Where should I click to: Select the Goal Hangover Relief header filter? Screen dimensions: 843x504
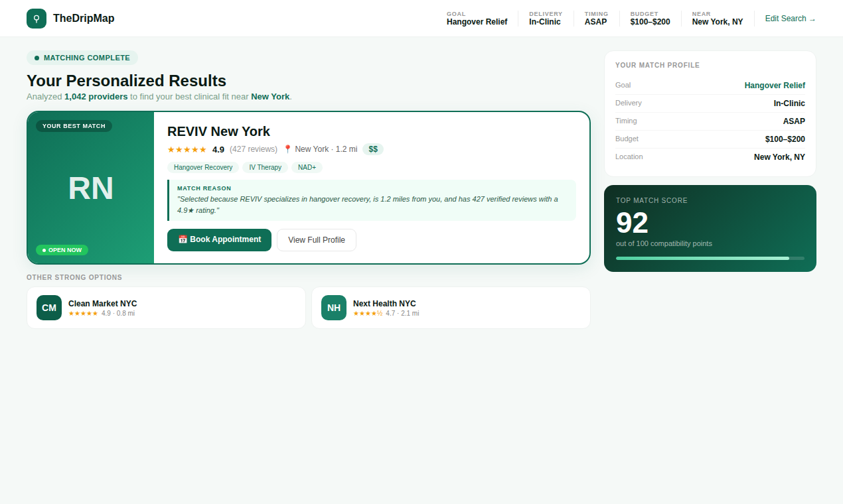click(477, 19)
